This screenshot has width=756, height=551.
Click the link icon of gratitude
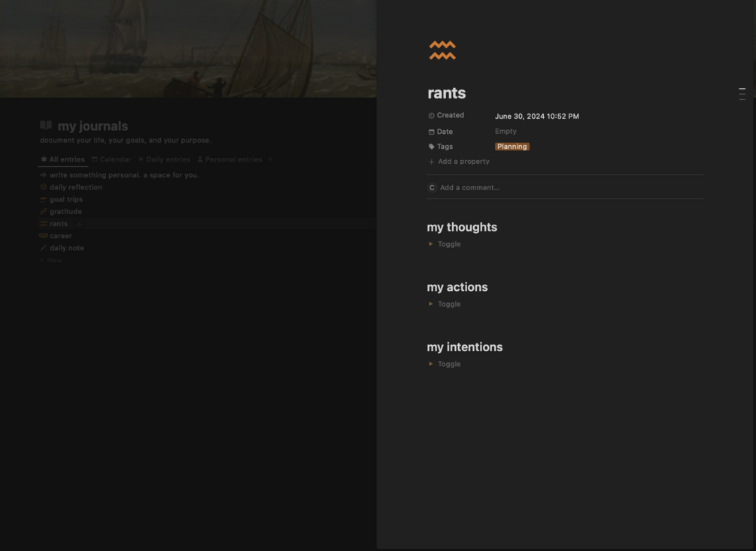click(x=44, y=211)
